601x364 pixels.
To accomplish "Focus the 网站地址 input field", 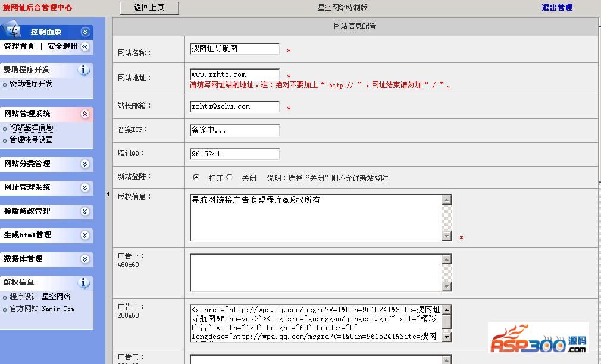I will pyautogui.click(x=234, y=74).
